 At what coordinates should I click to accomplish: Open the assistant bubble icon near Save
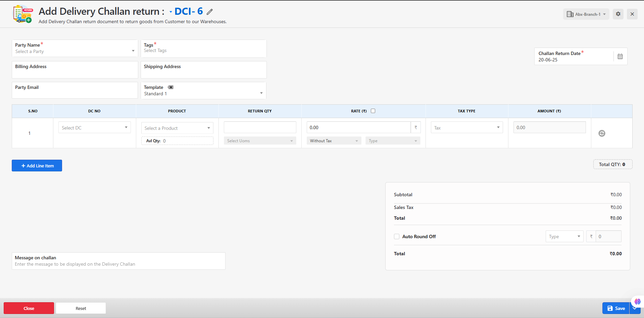pyautogui.click(x=637, y=302)
